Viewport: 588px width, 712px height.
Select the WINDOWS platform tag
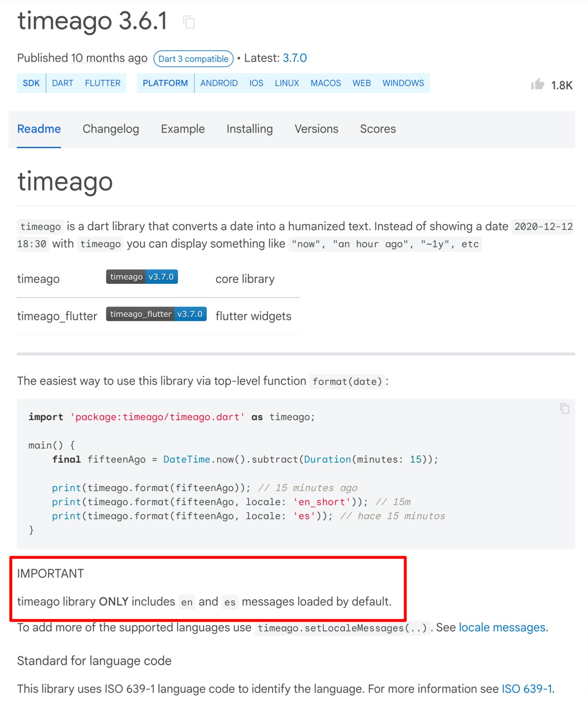[x=403, y=83]
